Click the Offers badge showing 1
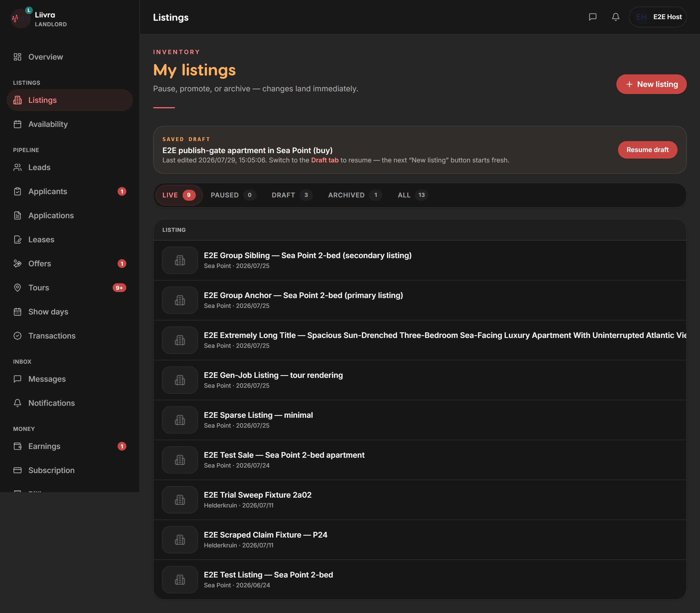This screenshot has width=700, height=613. 122,263
